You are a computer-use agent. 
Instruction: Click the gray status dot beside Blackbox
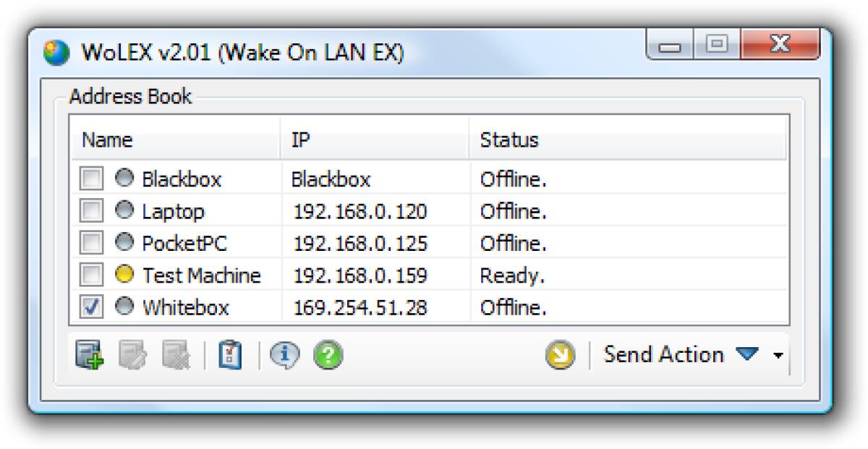point(124,178)
